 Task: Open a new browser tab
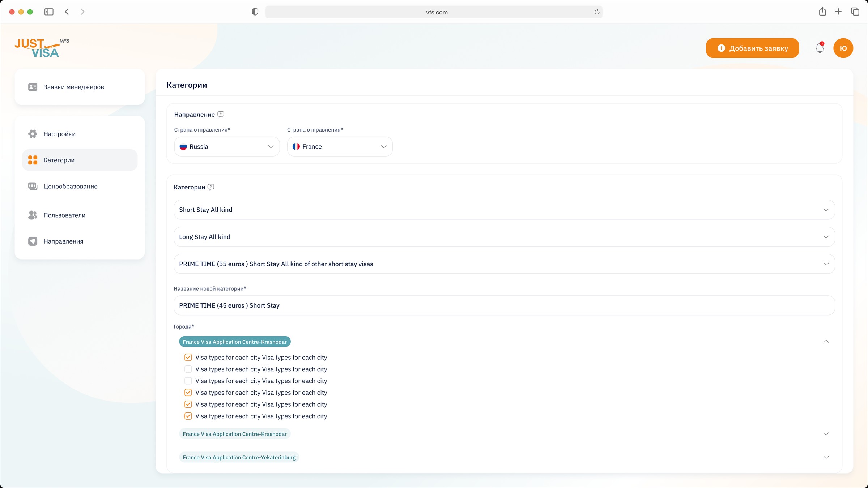[838, 12]
